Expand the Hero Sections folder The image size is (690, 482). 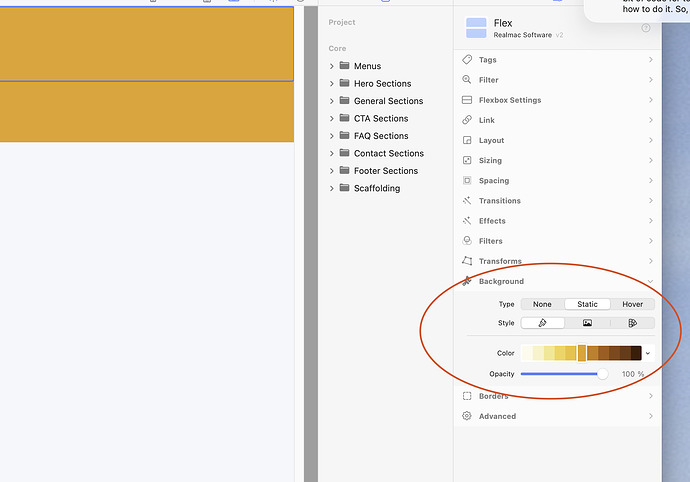point(332,84)
